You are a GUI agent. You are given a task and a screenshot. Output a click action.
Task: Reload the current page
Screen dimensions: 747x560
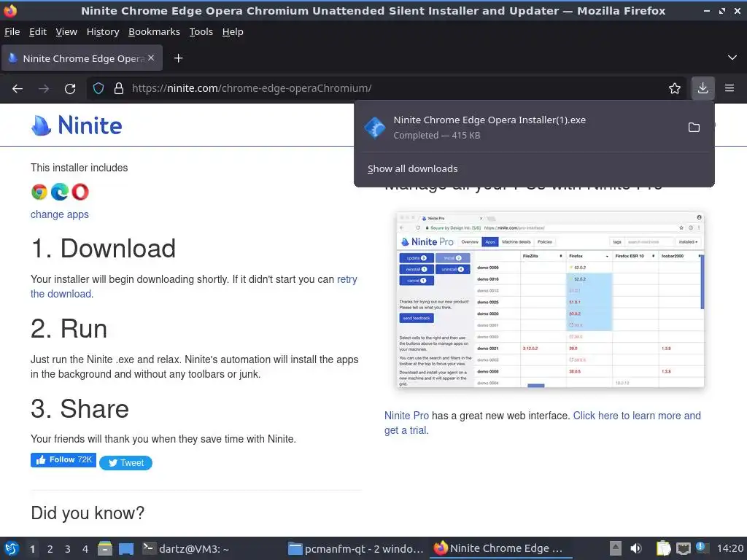point(70,88)
